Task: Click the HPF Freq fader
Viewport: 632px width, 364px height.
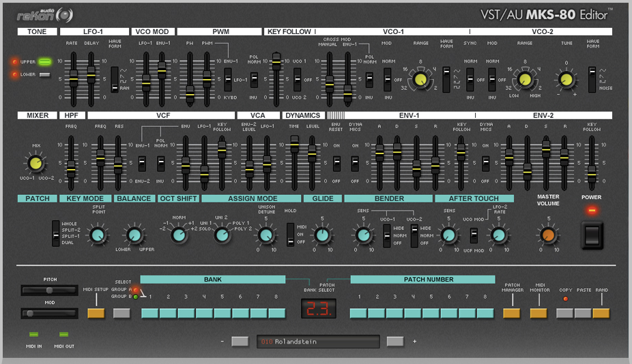Action: pyautogui.click(x=71, y=163)
